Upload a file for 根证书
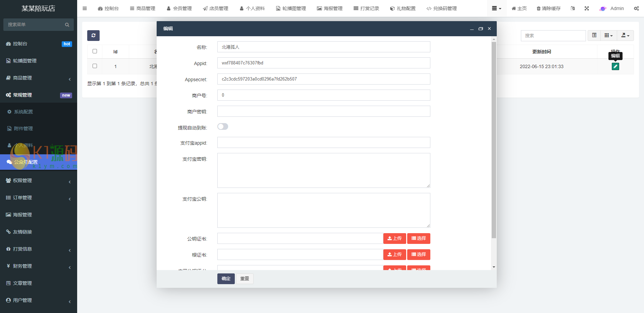This screenshot has width=644, height=313. click(x=394, y=255)
